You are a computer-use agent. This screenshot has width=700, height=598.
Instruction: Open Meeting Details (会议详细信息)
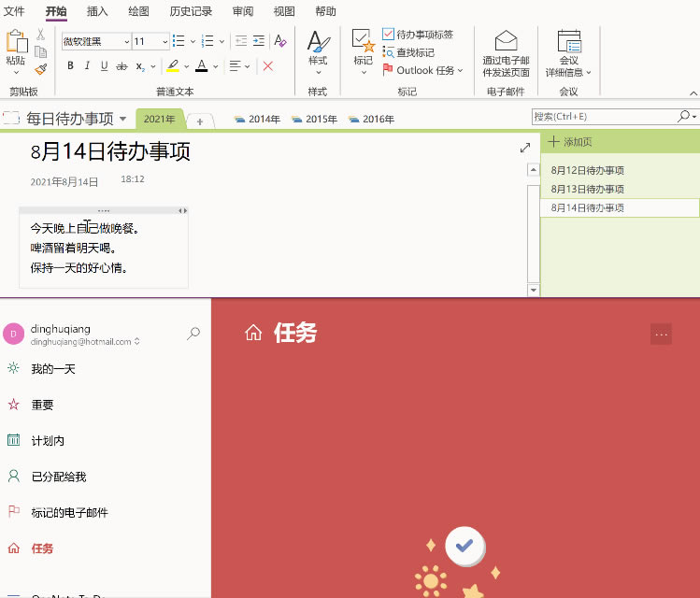(568, 53)
